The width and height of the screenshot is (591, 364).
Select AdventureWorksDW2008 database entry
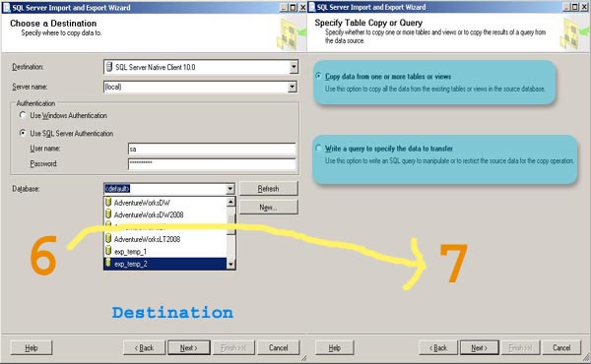click(x=165, y=214)
